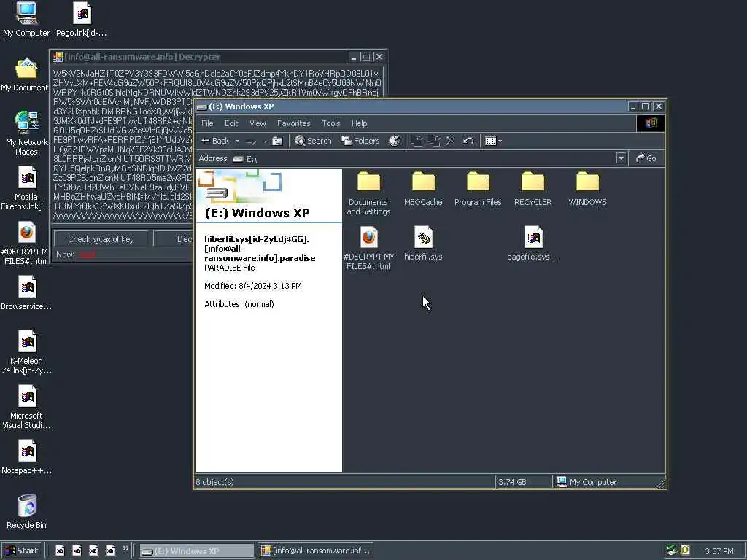
Task: Open the View menu
Action: [258, 123]
